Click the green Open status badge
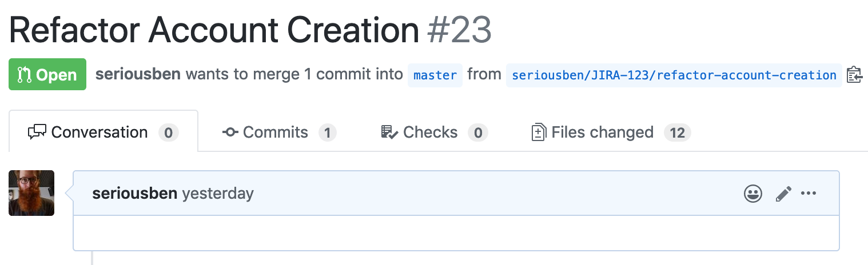 pos(47,74)
